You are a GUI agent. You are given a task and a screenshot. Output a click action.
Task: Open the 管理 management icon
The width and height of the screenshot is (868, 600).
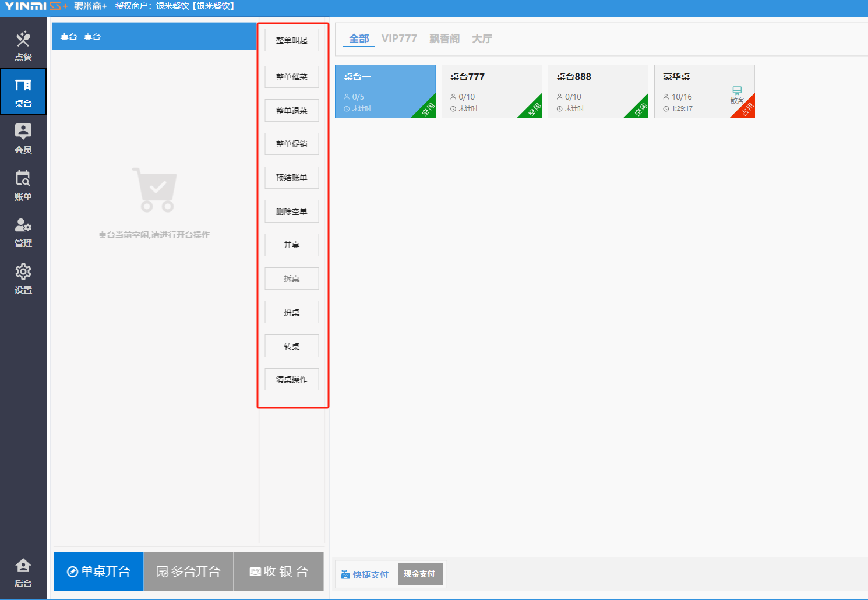[23, 225]
